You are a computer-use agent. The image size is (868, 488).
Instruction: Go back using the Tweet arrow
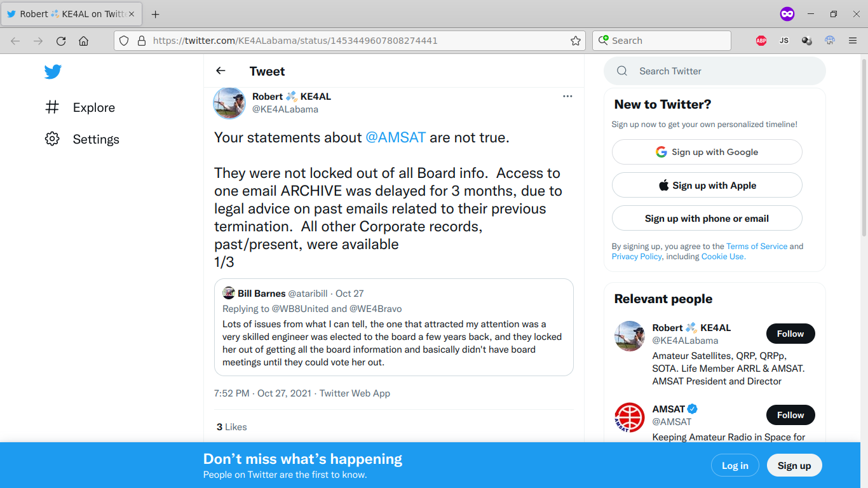(x=220, y=71)
